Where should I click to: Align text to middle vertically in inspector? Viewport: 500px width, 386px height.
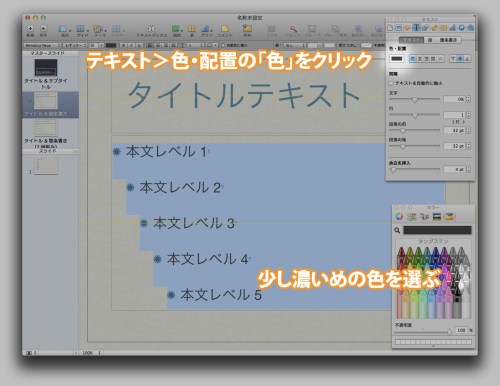point(460,59)
